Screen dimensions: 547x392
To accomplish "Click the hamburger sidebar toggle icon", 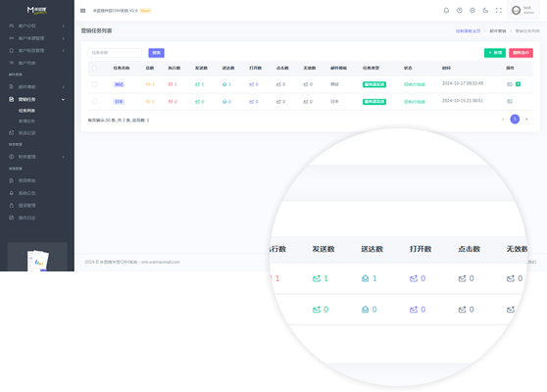I will point(82,11).
